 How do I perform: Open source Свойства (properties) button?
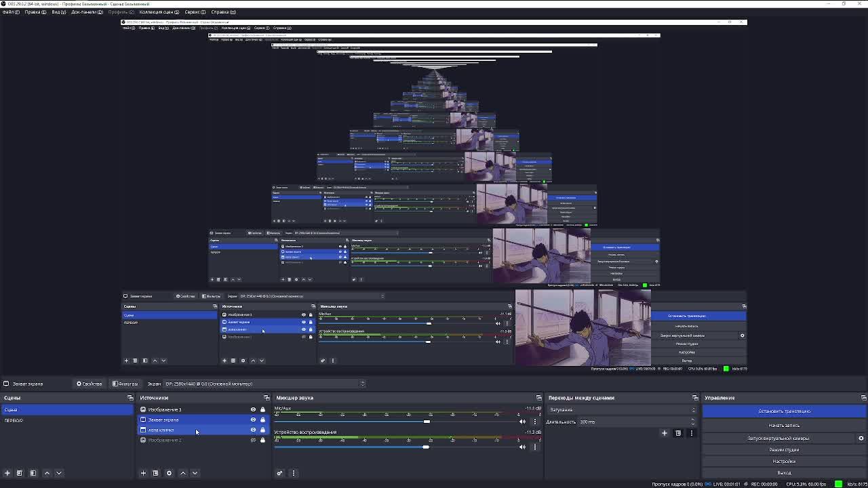(89, 384)
